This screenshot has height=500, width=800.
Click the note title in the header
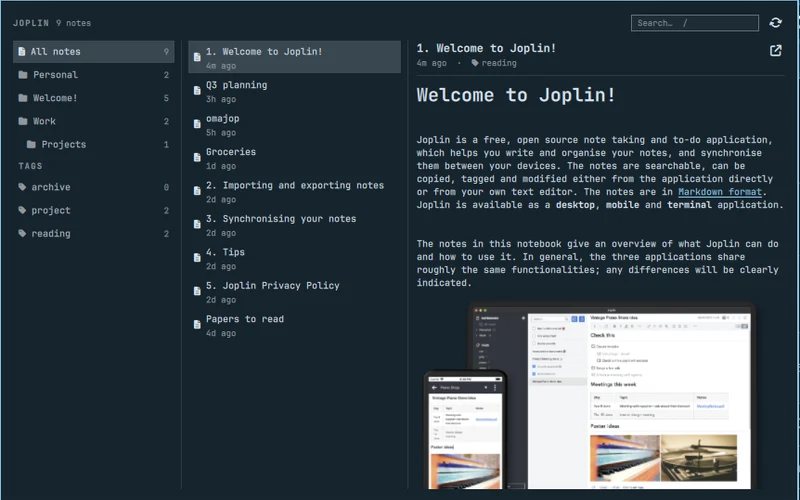point(486,48)
